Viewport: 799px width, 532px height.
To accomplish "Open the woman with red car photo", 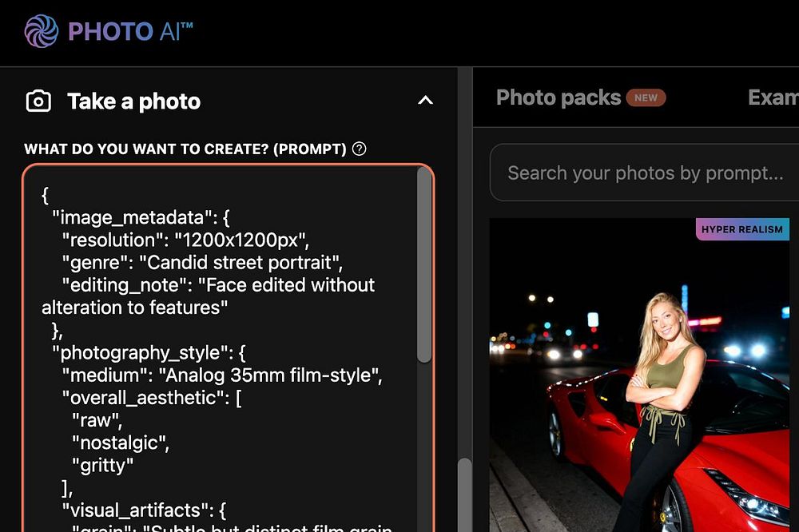I will click(639, 383).
